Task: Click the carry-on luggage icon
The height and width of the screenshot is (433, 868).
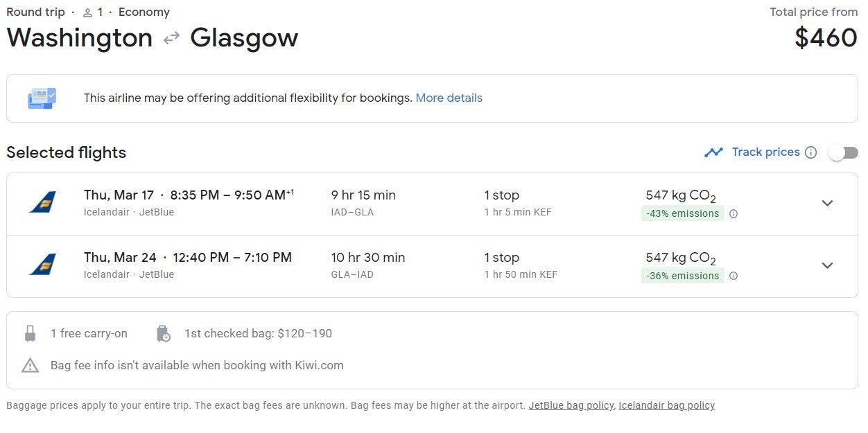Action: tap(30, 334)
